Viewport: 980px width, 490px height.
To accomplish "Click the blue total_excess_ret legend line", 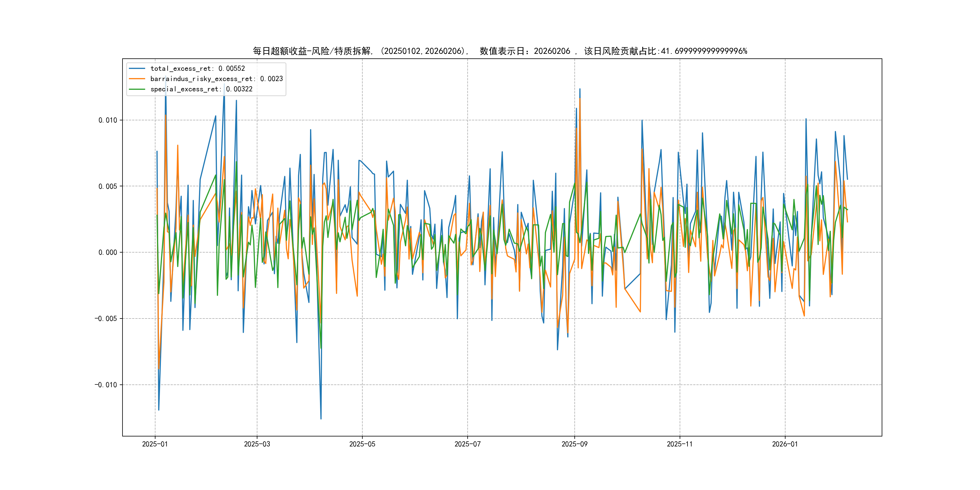I will [137, 68].
